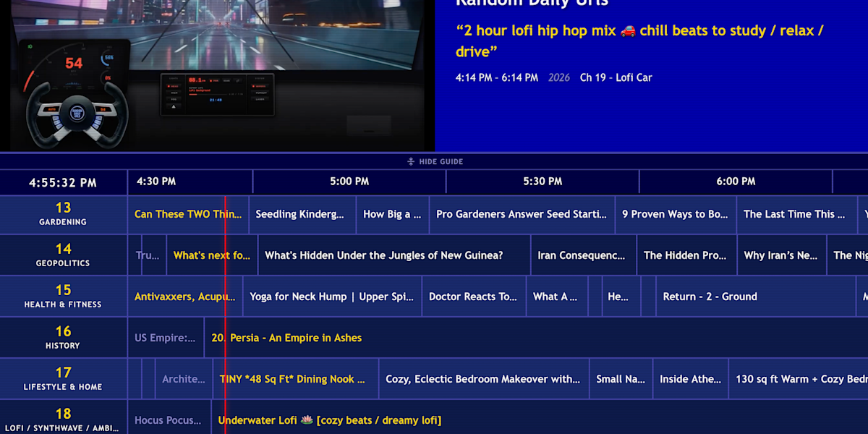The width and height of the screenshot is (868, 434).
Task: Tune to channel 16 History
Action: 64,338
